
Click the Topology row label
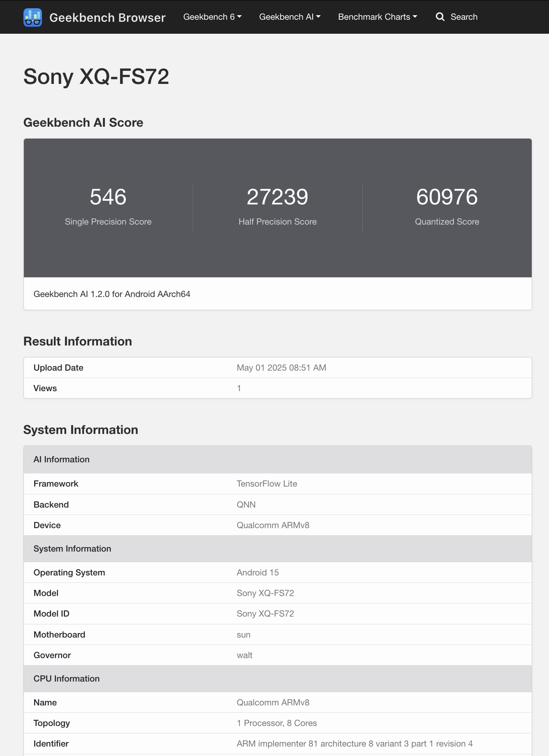point(52,723)
